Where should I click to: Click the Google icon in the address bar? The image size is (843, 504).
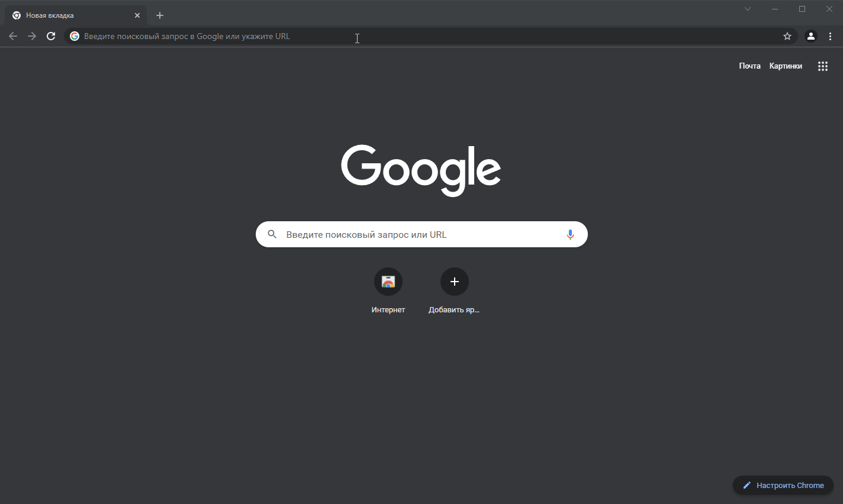click(x=75, y=36)
